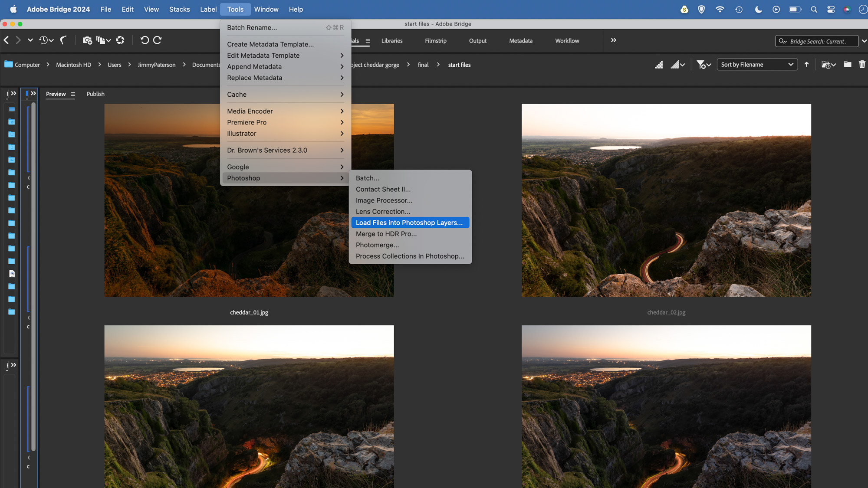The width and height of the screenshot is (868, 488).
Task: Create a new folder icon
Action: click(847, 64)
